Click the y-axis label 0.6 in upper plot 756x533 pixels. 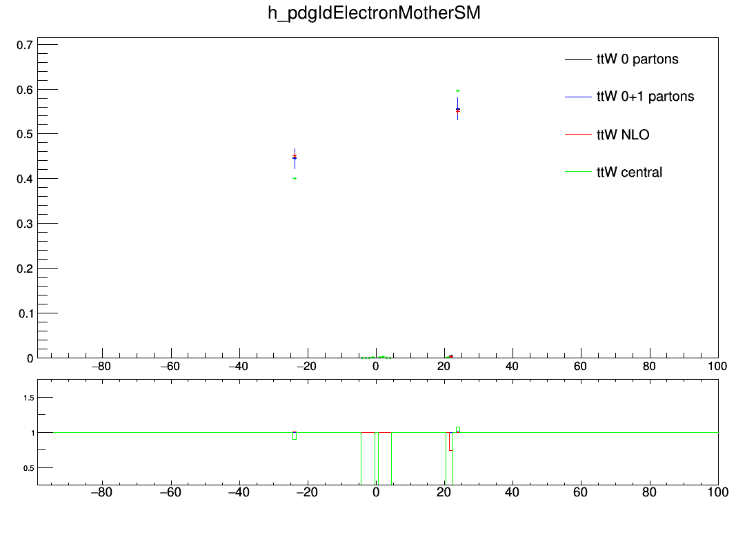(x=25, y=90)
